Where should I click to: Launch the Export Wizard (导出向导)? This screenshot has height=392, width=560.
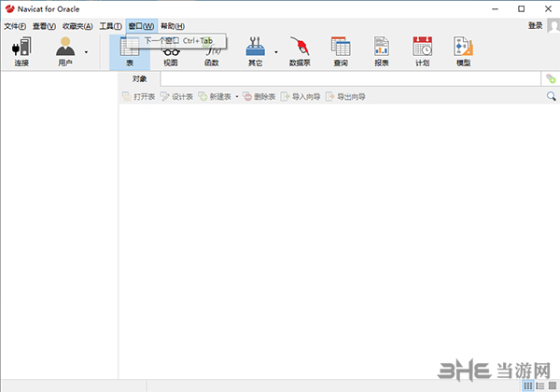(345, 96)
